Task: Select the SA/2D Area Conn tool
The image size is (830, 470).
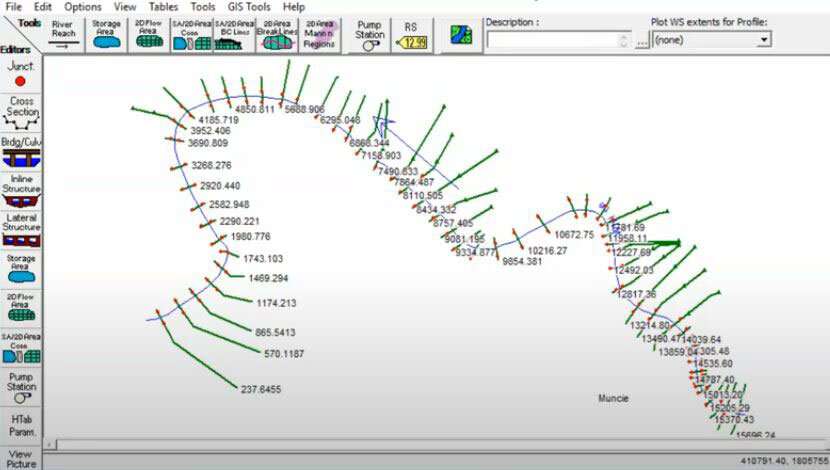Action: coord(192,35)
